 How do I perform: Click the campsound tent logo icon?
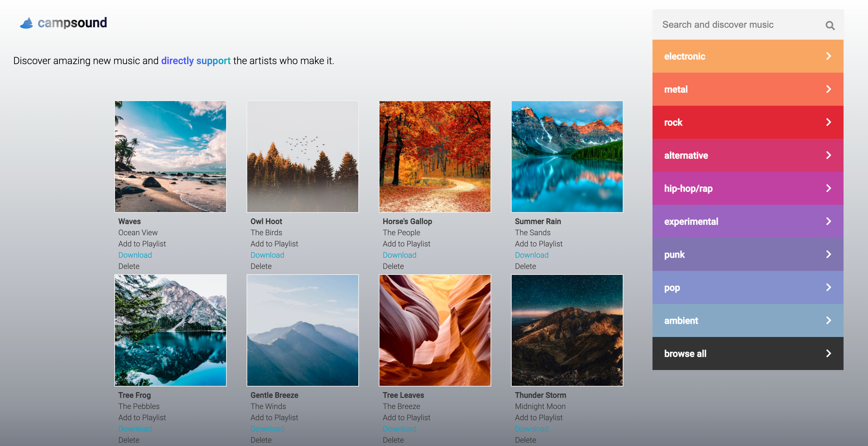(x=26, y=23)
